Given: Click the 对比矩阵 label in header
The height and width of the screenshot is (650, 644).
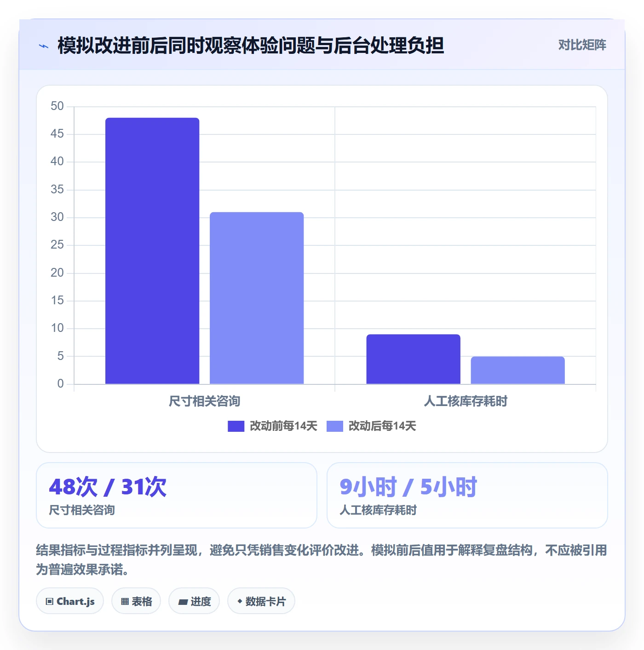Looking at the screenshot, I should pos(582,45).
